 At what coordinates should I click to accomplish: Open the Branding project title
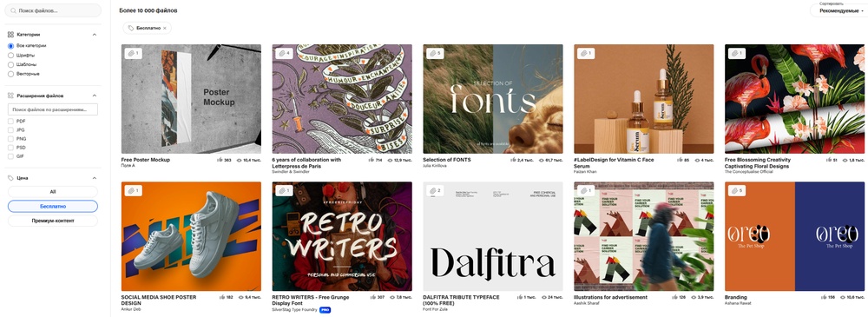[736, 297]
